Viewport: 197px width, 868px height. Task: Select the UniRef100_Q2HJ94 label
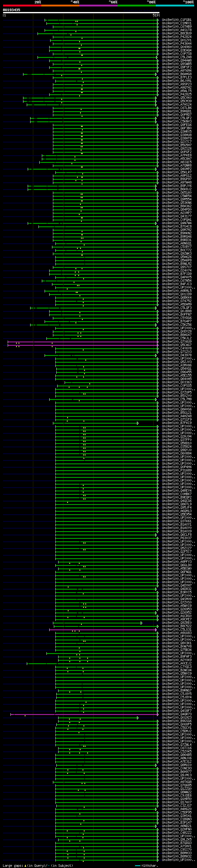177,436
